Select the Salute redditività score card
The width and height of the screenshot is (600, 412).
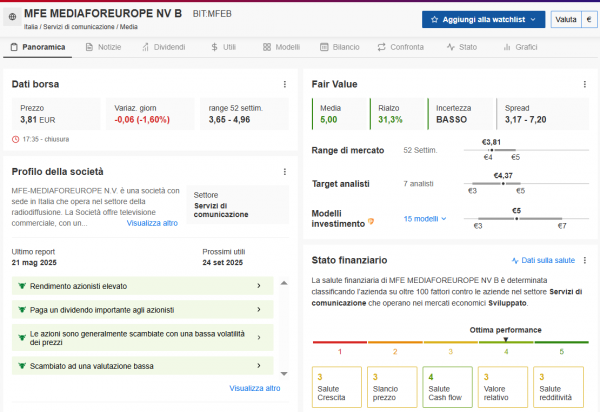pos(558,387)
